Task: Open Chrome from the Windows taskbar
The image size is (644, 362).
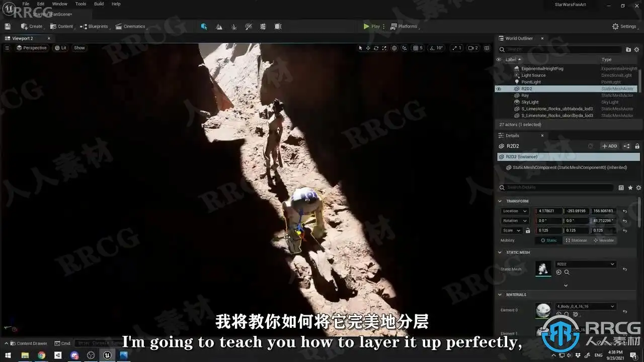Action: pyautogui.click(x=41, y=355)
